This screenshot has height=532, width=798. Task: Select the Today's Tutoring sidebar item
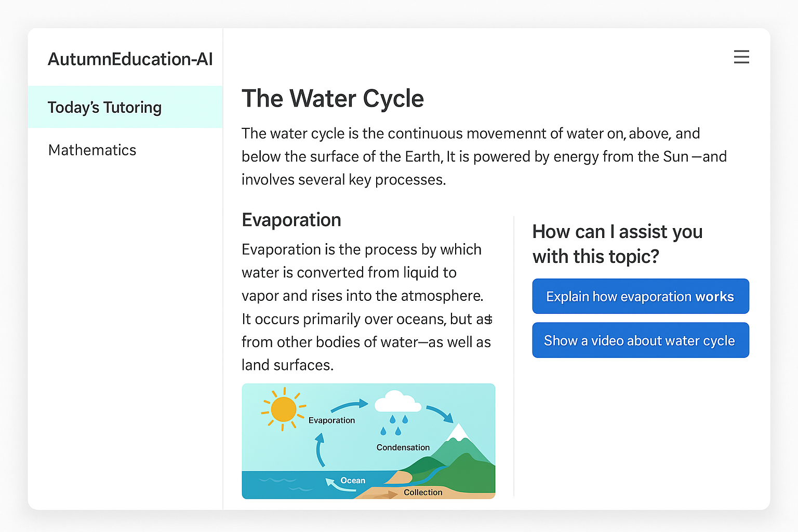coord(104,107)
